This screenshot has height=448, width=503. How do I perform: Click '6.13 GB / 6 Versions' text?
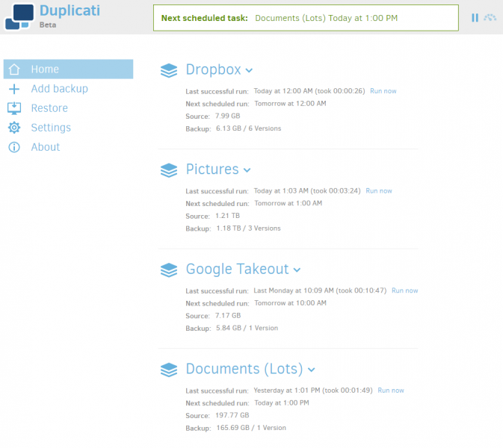coord(249,128)
